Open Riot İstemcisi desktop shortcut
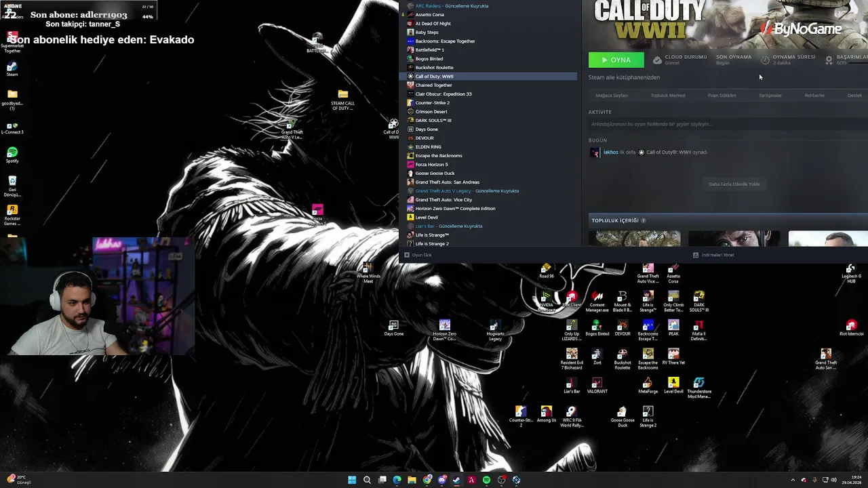 point(851,328)
